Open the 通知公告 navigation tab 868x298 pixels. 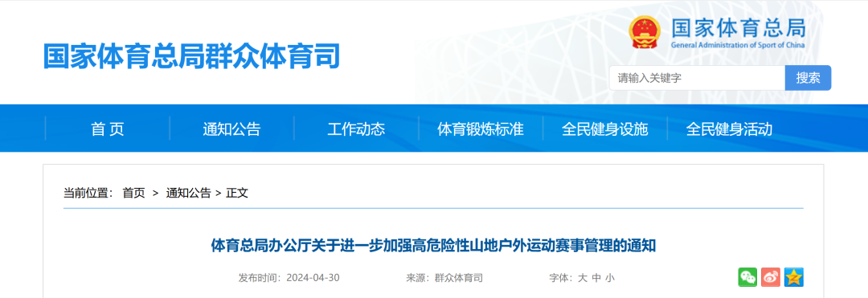point(231,129)
